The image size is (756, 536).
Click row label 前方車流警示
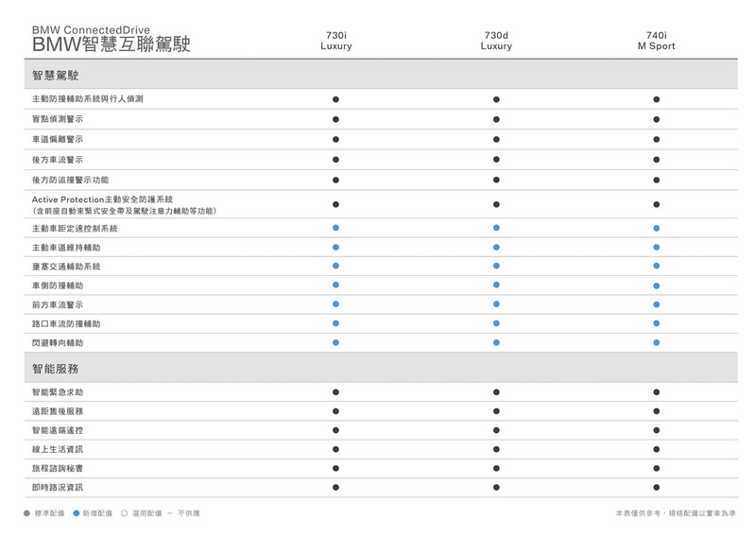point(58,305)
